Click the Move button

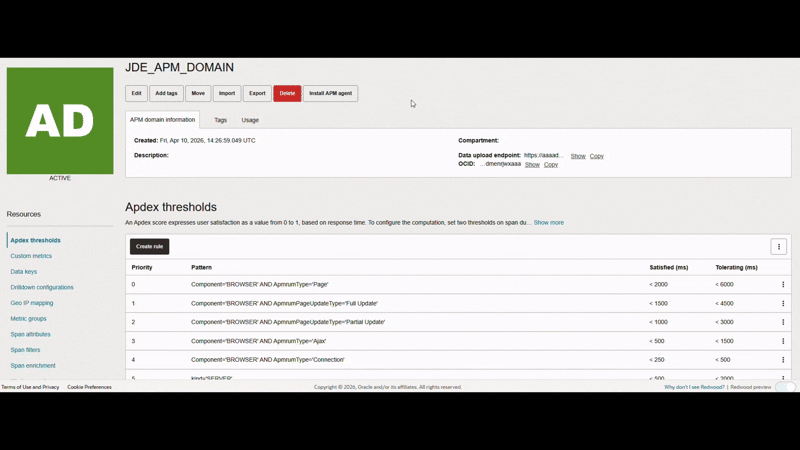coord(198,93)
